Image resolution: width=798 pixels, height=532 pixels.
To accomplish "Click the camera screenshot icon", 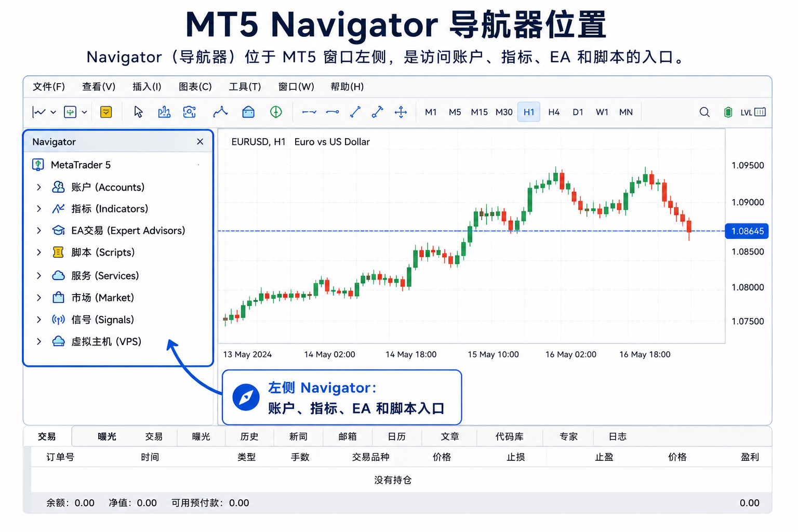I will tap(190, 112).
